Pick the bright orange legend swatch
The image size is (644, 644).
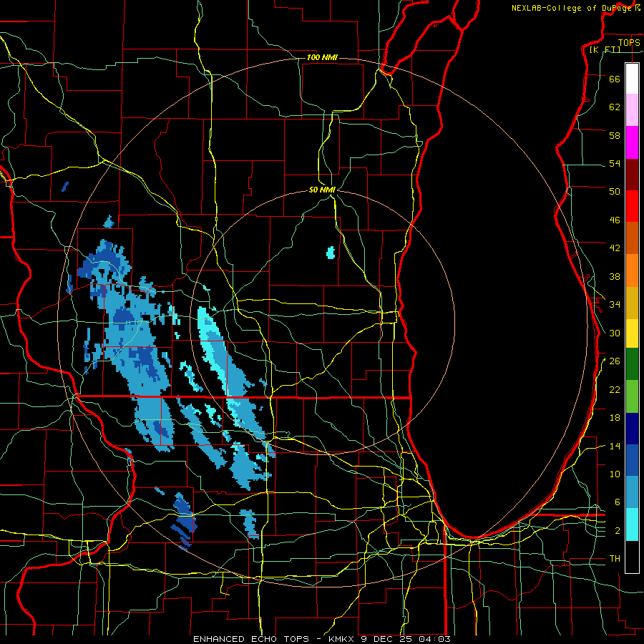click(x=632, y=270)
